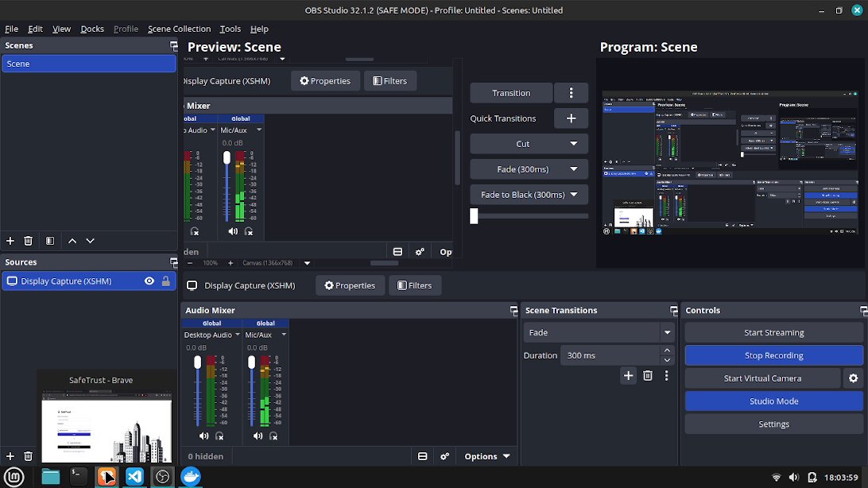The height and width of the screenshot is (488, 868).
Task: Open advanced audio properties gears icon
Action: pyautogui.click(x=444, y=456)
